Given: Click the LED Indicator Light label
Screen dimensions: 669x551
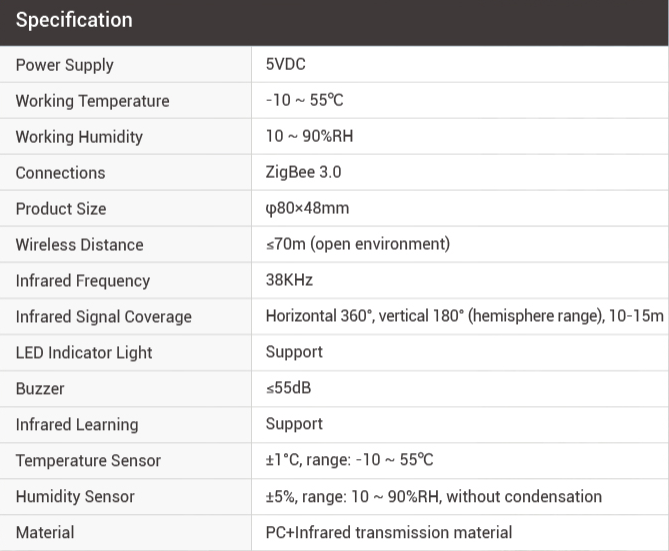Looking at the screenshot, I should pos(85,353).
